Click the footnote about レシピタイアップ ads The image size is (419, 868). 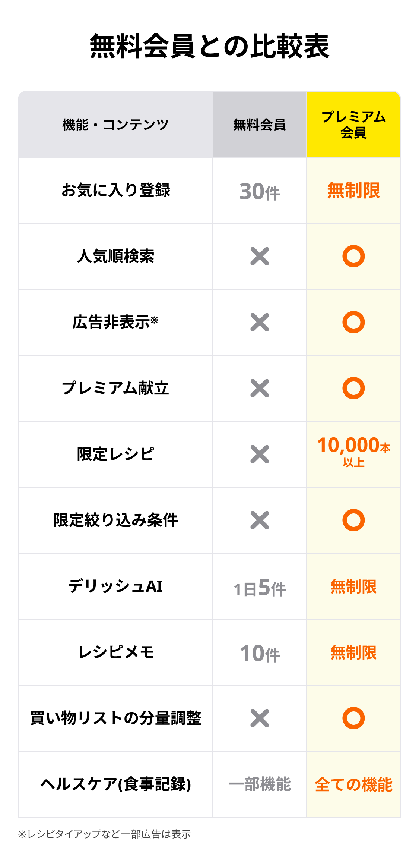pos(104,834)
